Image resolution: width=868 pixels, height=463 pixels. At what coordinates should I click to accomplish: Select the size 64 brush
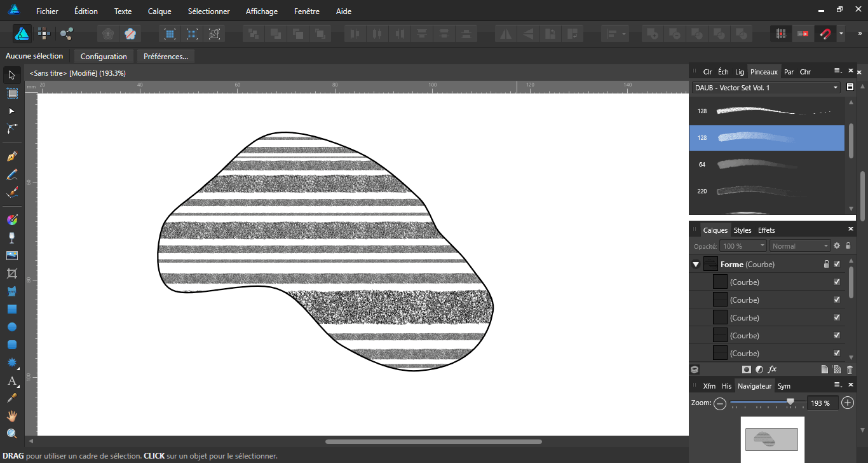(767, 164)
